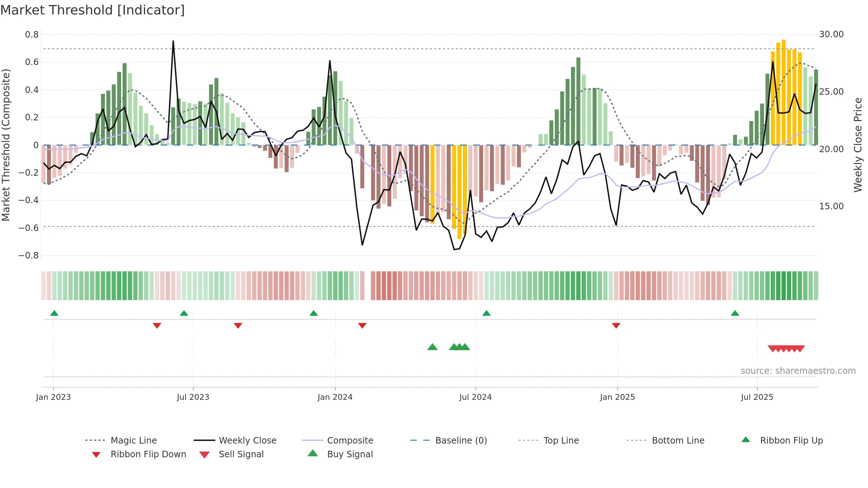The height and width of the screenshot is (488, 868).
Task: Click the 15.00 price axis tick
Action: [831, 206]
